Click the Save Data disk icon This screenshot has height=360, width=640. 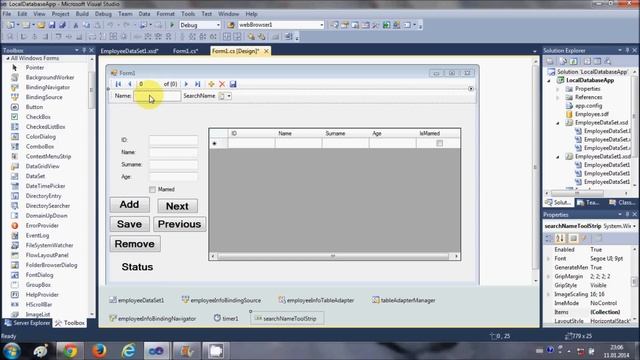coord(233,84)
